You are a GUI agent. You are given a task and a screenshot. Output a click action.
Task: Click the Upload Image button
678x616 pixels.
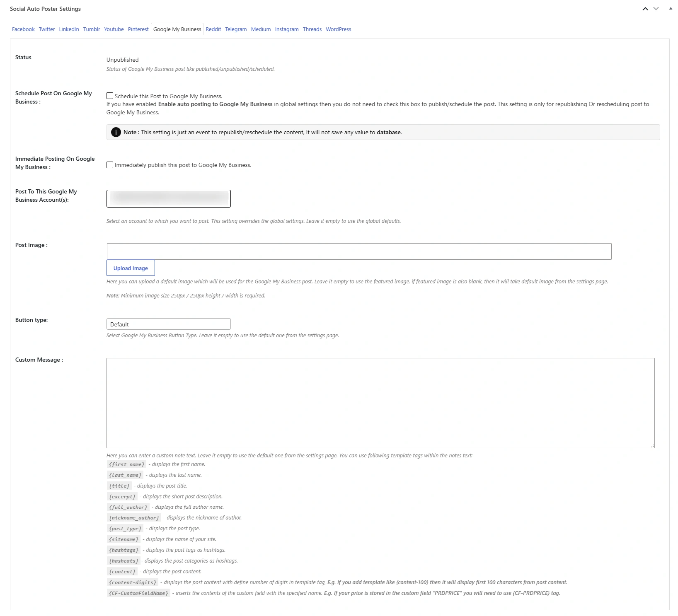pos(131,268)
